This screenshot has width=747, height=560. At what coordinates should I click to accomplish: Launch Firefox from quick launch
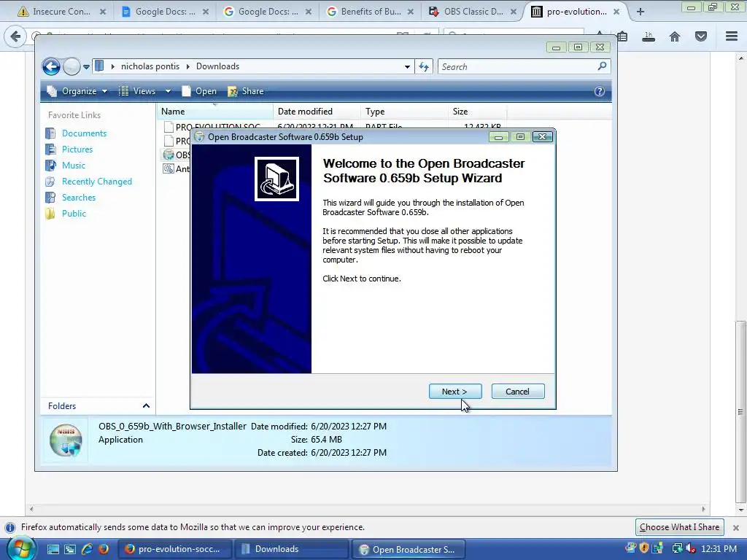(104, 550)
